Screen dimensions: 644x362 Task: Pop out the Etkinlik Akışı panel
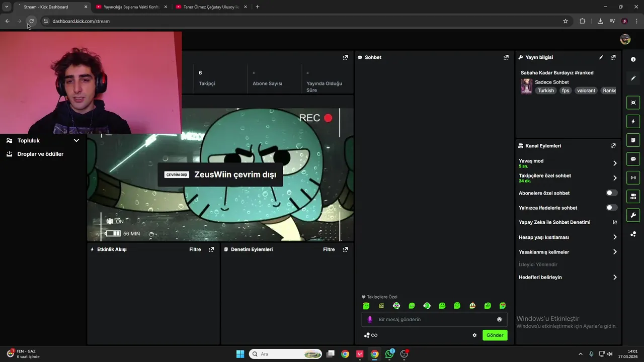click(x=211, y=249)
